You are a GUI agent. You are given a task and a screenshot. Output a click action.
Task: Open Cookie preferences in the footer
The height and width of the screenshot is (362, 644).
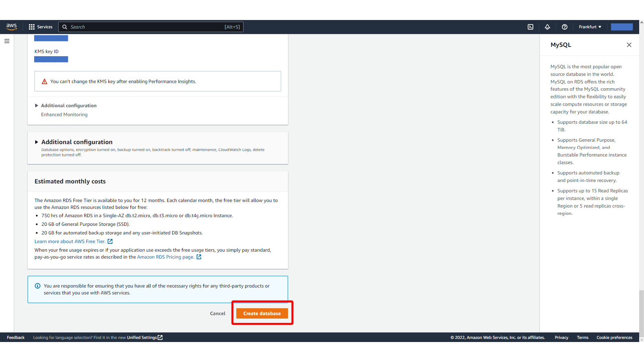(614, 338)
